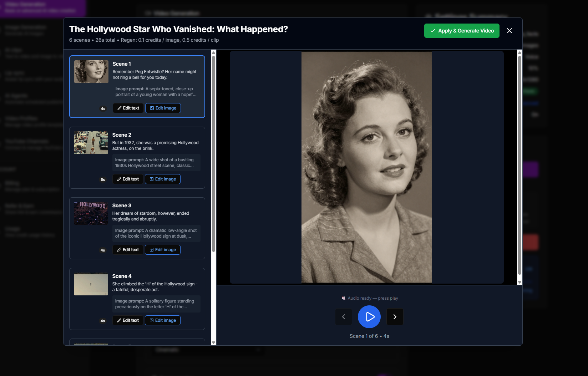Select Scene 2 street thumbnail
Viewport: 588px width, 376px height.
point(91,143)
